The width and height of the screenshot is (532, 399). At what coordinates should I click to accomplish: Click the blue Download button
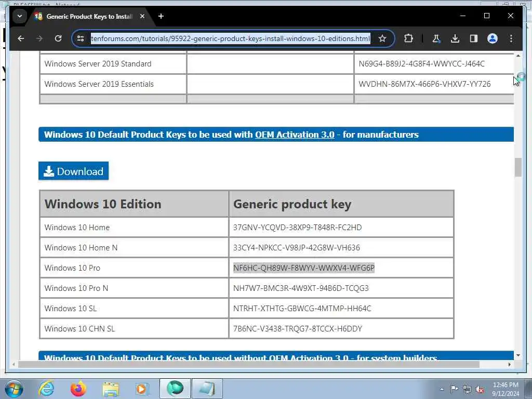click(x=74, y=171)
